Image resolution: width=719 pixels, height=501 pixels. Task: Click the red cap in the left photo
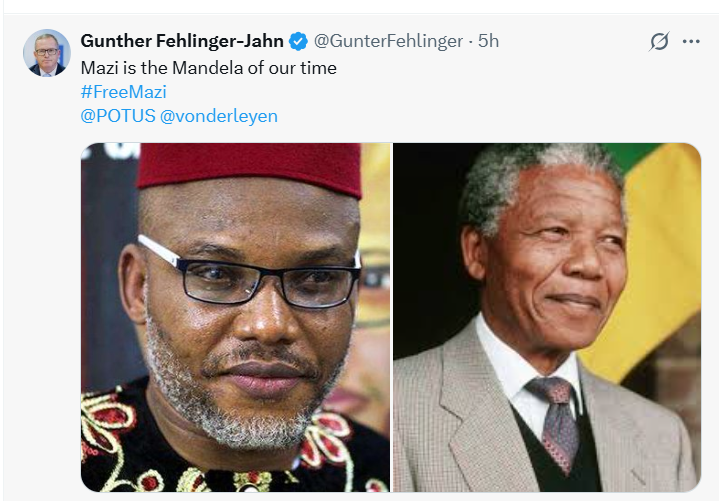[x=249, y=167]
